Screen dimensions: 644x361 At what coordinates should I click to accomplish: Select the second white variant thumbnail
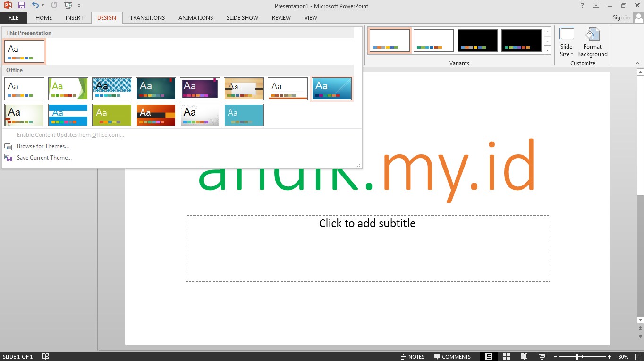[433, 41]
